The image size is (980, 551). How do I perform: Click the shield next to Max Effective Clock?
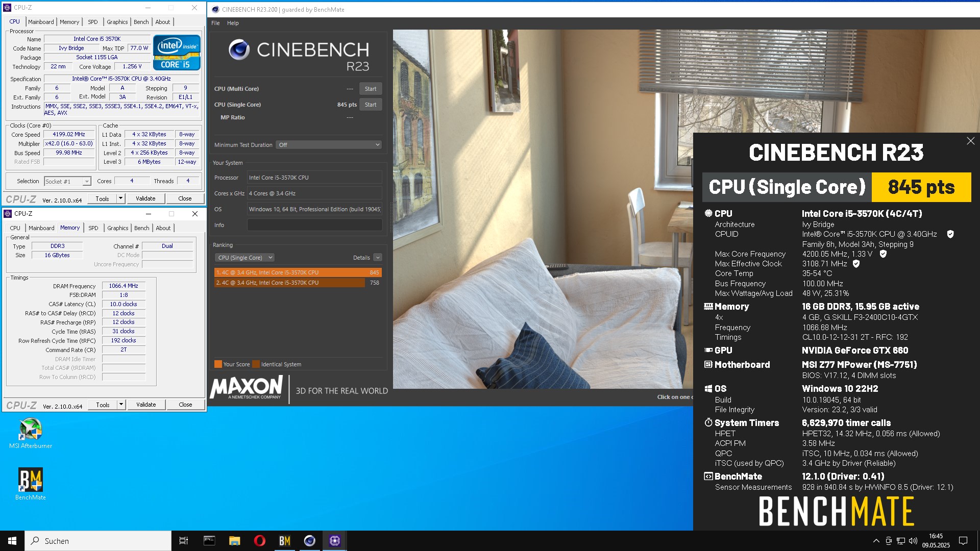click(856, 264)
